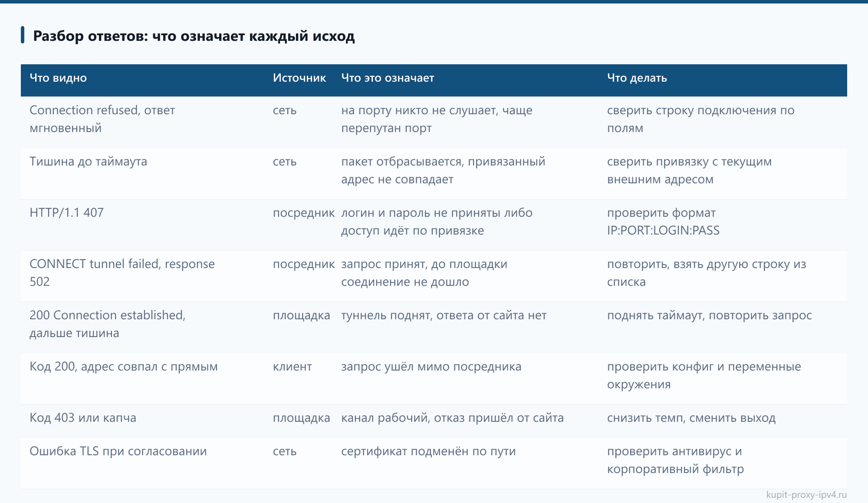The image size is (868, 503).
Task: Select 'пакет отбрасывается, привязанный адрес не совпадает'
Action: [x=443, y=170]
